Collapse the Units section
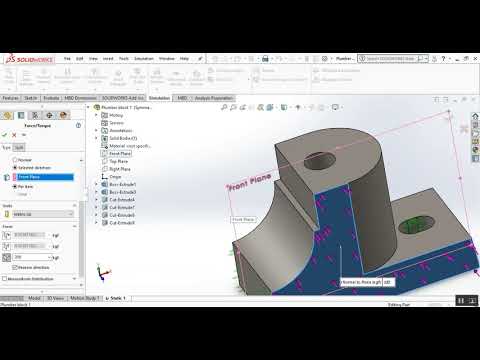 pyautogui.click(x=74, y=205)
